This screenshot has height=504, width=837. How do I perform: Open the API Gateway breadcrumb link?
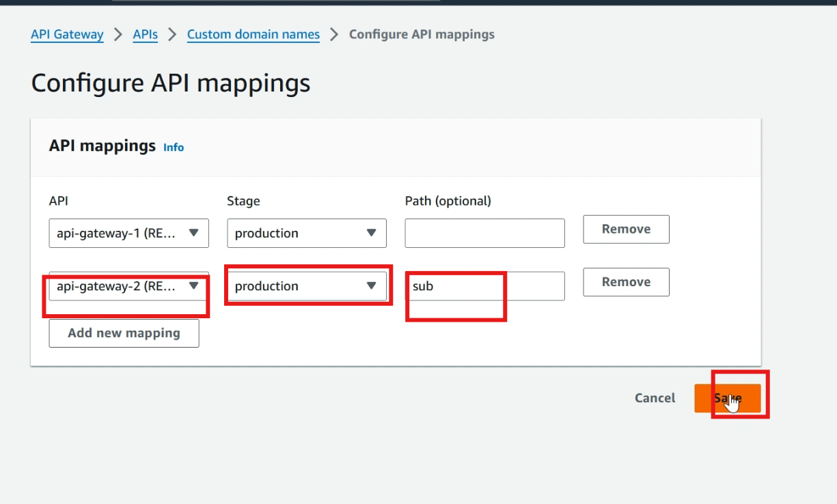tap(67, 34)
